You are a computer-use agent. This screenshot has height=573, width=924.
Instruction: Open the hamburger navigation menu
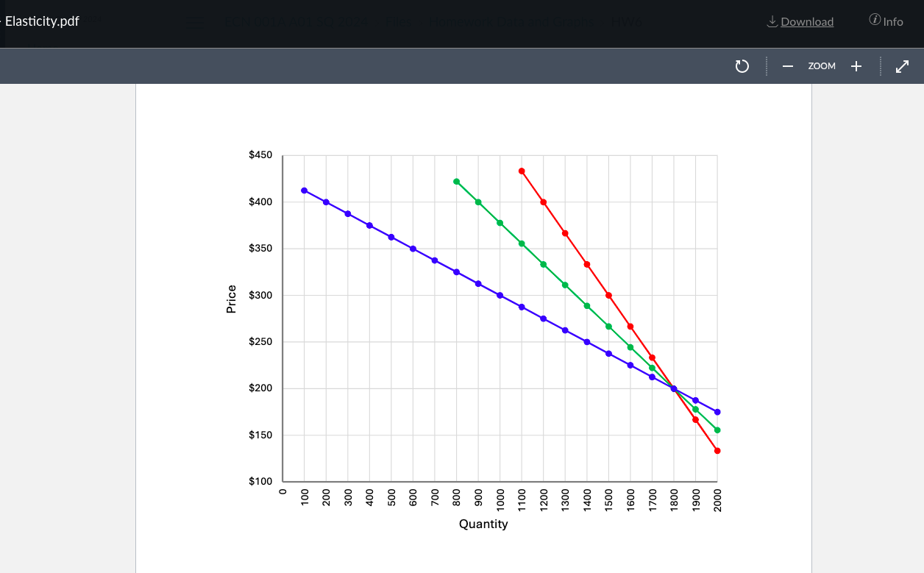coord(195,22)
